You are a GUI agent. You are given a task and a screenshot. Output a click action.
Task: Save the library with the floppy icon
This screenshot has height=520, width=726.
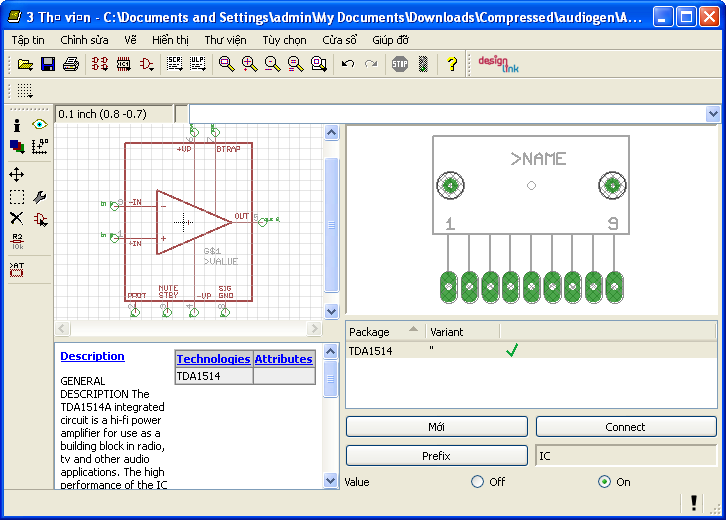coord(47,64)
